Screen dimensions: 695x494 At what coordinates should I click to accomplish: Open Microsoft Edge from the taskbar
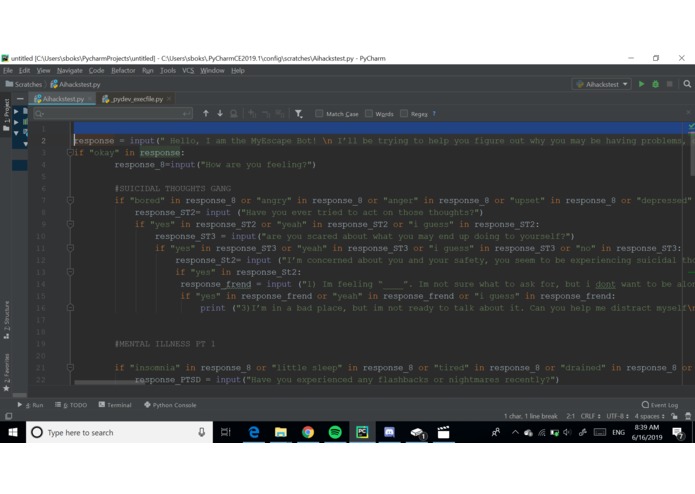click(254, 432)
